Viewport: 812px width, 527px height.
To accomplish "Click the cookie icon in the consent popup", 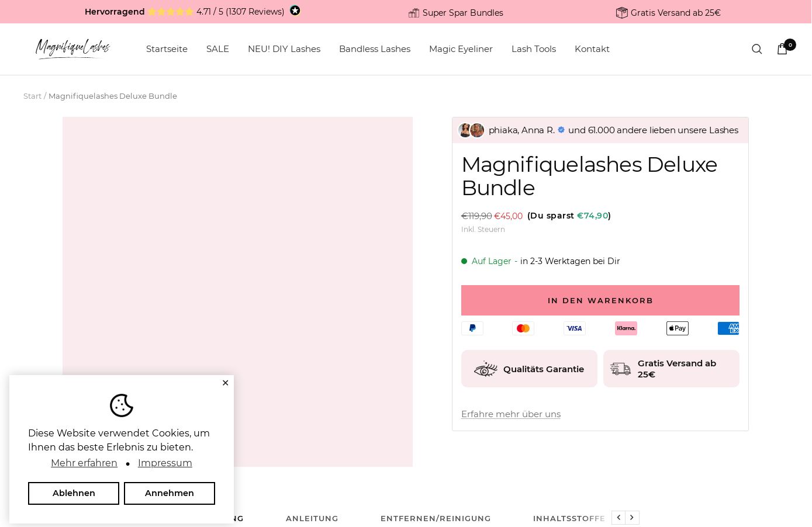I will click(x=122, y=405).
